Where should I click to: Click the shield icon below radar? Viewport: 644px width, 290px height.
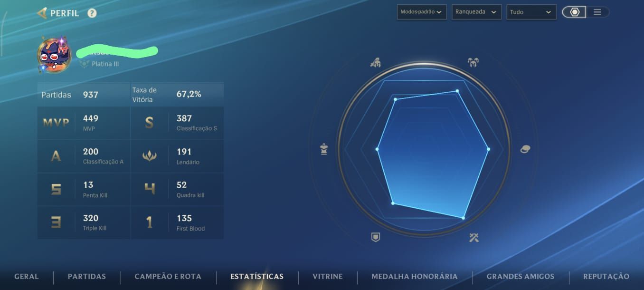tap(376, 237)
